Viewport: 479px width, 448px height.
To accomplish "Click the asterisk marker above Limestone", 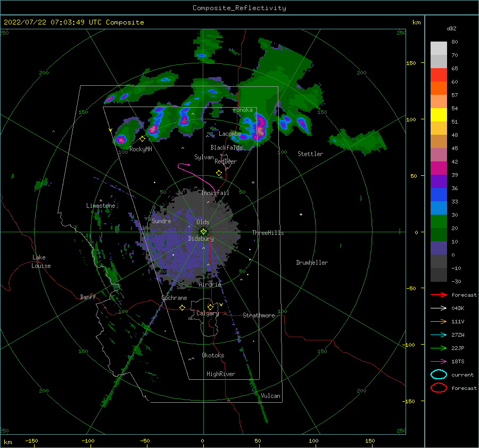I will 101,201.
